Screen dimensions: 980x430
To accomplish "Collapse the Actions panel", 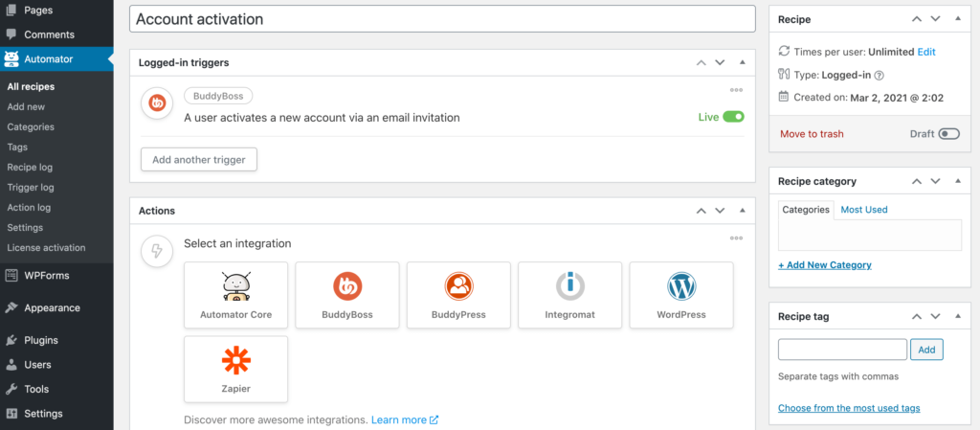I will click(743, 211).
